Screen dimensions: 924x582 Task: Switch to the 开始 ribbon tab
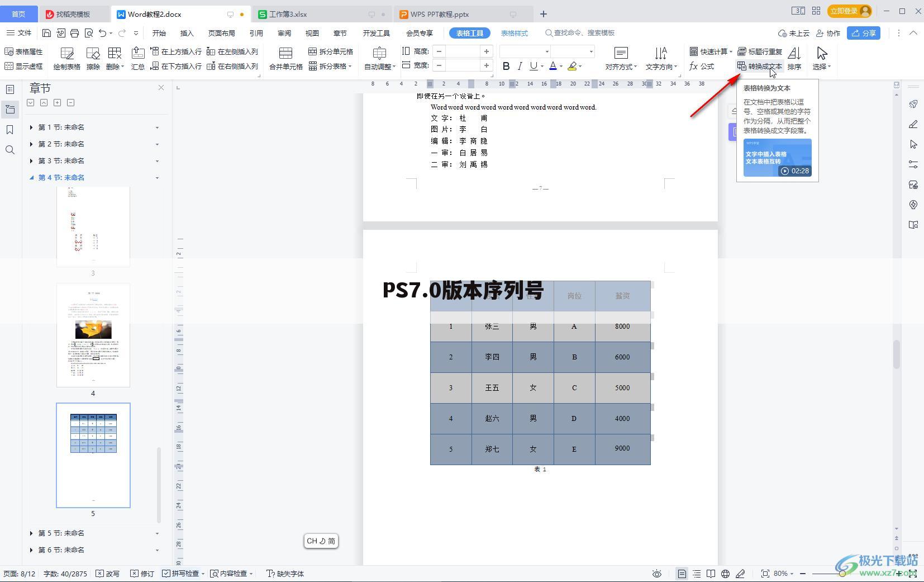159,33
